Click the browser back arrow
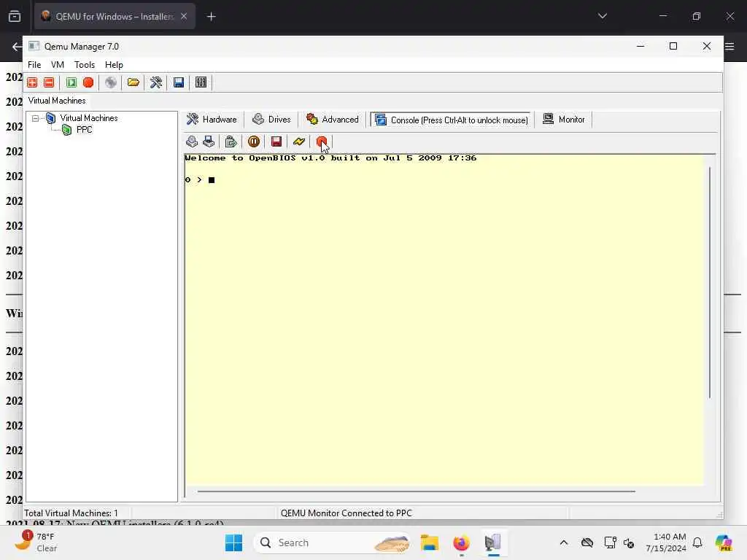The width and height of the screenshot is (747, 560). tap(17, 47)
